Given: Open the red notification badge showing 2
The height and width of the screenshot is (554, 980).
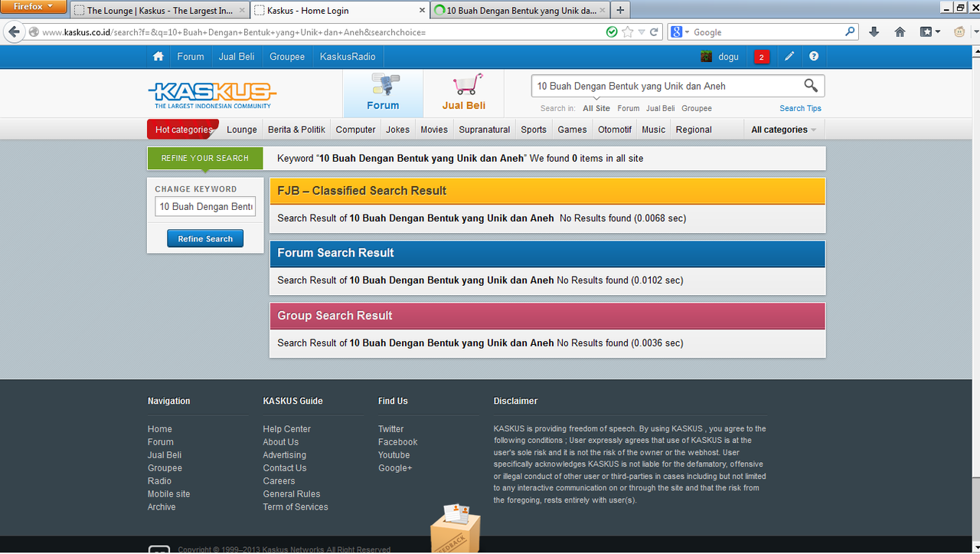Looking at the screenshot, I should click(761, 57).
